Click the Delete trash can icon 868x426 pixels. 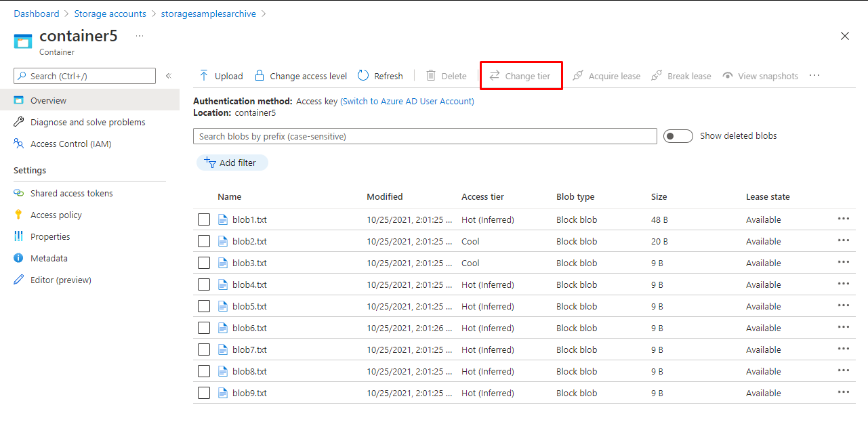pyautogui.click(x=431, y=76)
